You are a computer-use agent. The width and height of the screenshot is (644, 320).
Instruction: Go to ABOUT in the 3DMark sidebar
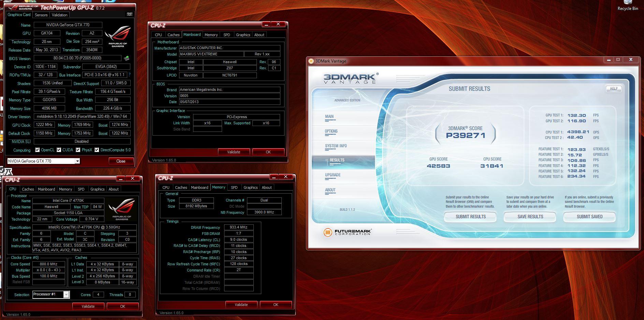click(344, 191)
